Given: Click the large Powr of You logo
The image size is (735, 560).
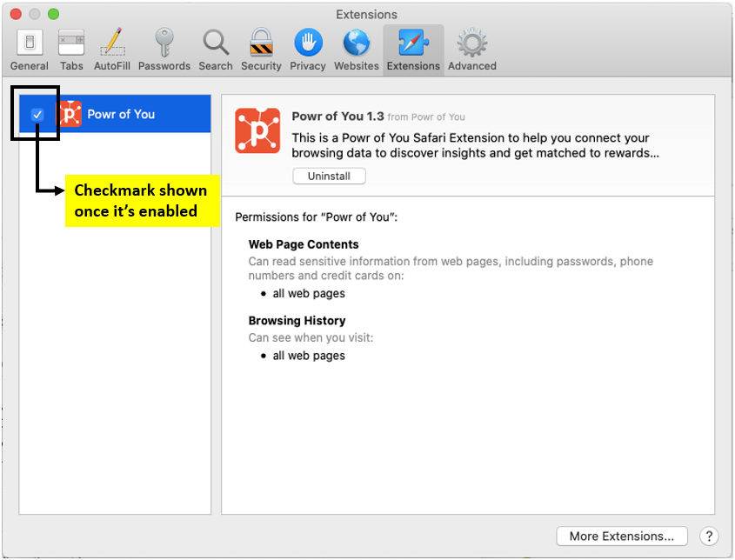Looking at the screenshot, I should point(257,130).
